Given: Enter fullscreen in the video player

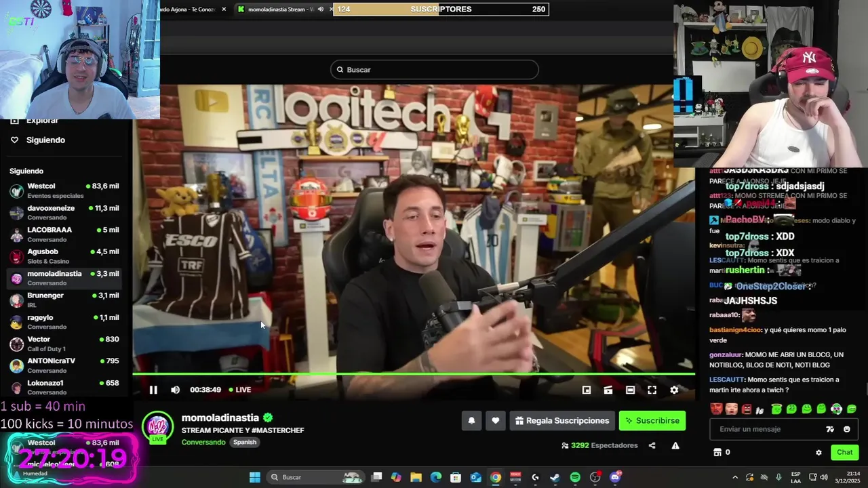Looking at the screenshot, I should pos(652,390).
